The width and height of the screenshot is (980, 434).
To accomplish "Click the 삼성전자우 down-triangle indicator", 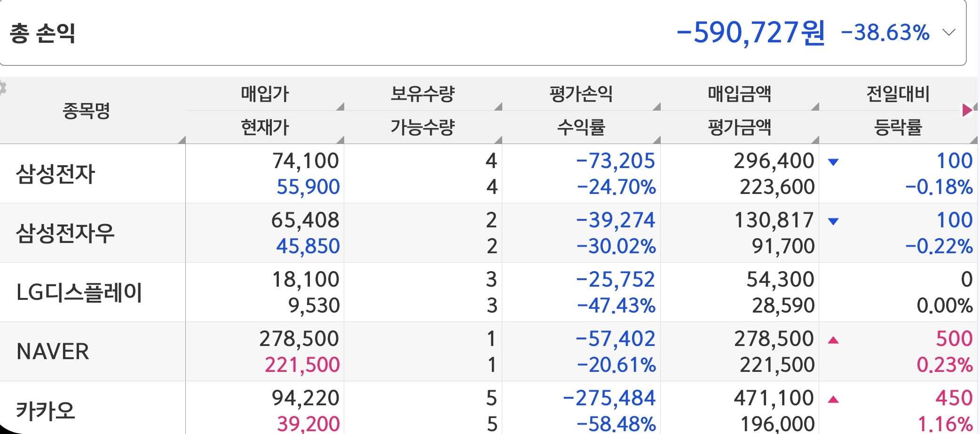I will 833,222.
